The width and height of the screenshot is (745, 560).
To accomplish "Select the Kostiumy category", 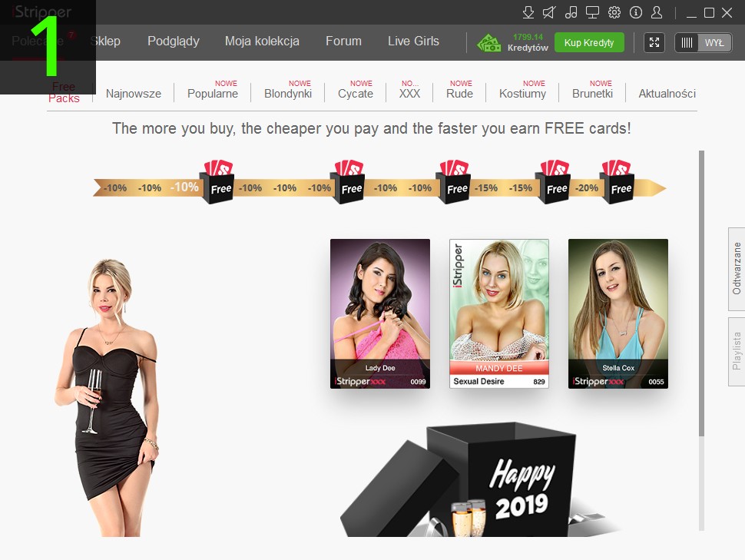I will [522, 94].
